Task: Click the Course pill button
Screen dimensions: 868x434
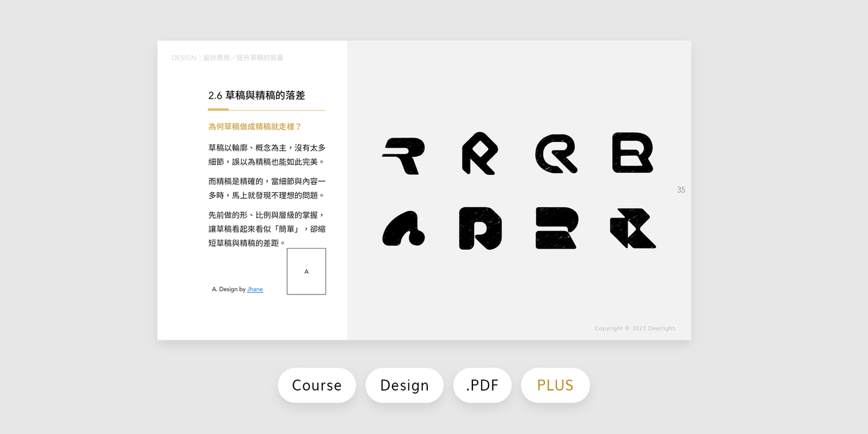Action: (317, 385)
